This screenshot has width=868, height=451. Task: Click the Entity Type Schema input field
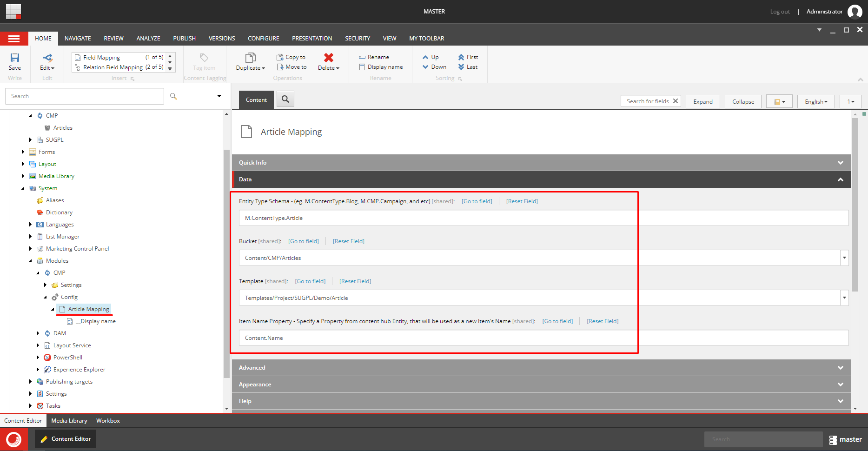click(x=543, y=218)
